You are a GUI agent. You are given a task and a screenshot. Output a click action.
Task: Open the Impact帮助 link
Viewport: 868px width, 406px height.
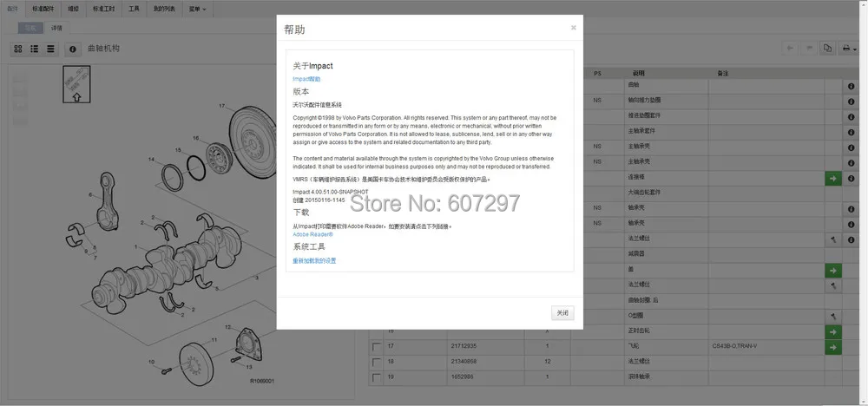tap(306, 79)
